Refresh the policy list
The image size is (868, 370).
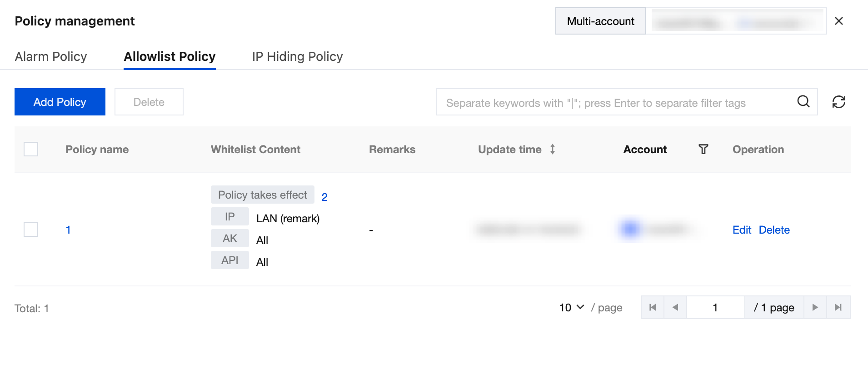click(838, 102)
